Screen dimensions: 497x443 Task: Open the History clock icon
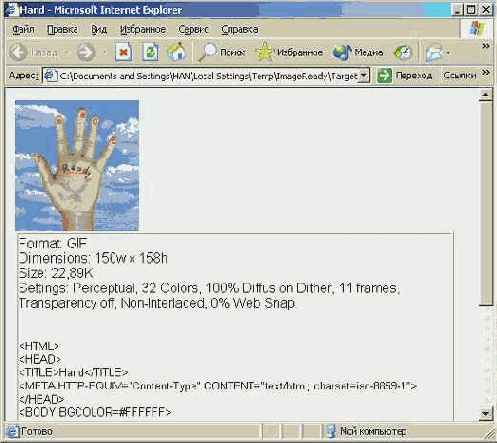(403, 52)
